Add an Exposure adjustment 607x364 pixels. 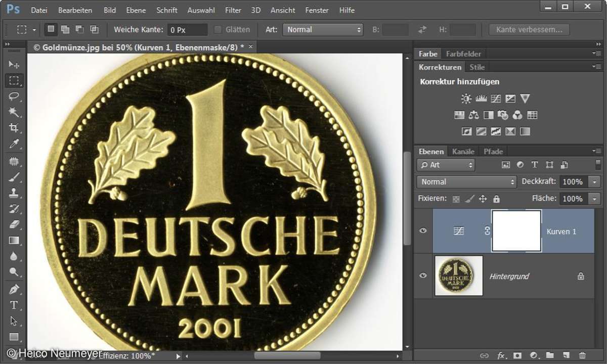[510, 99]
